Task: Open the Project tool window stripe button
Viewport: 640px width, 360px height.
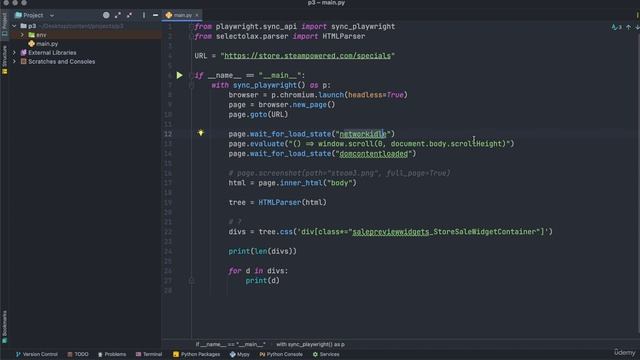Action: [4, 24]
